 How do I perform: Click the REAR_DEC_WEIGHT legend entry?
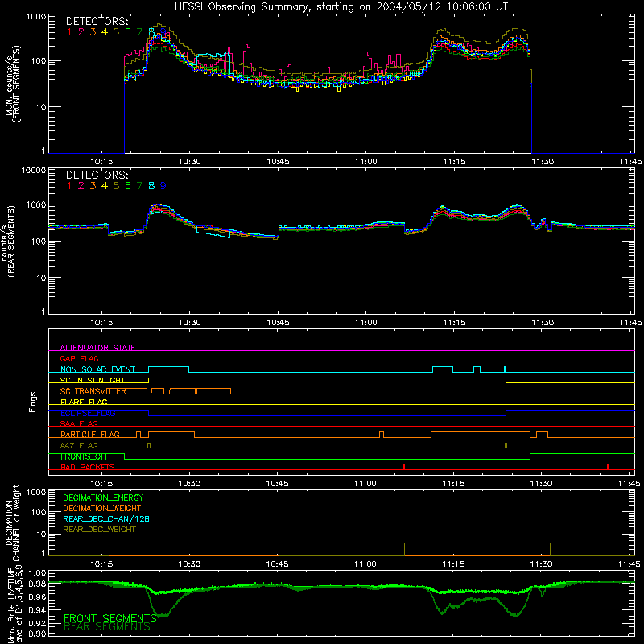coord(99,530)
